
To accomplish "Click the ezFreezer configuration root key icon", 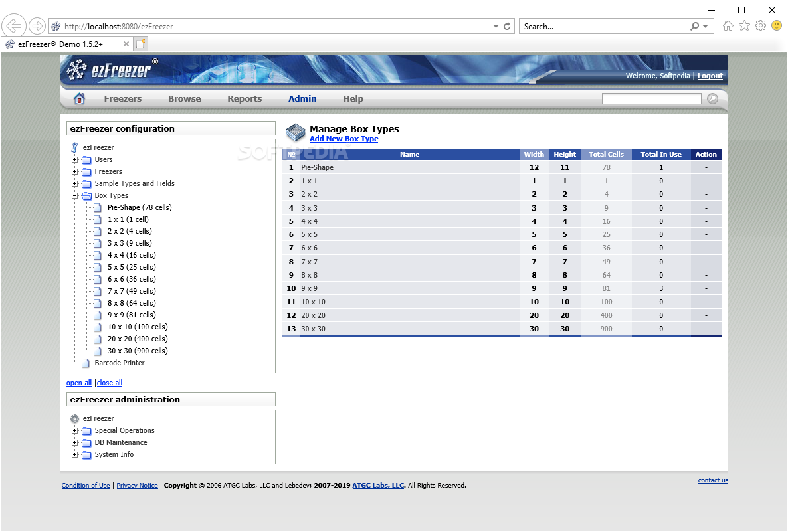I will [x=74, y=147].
